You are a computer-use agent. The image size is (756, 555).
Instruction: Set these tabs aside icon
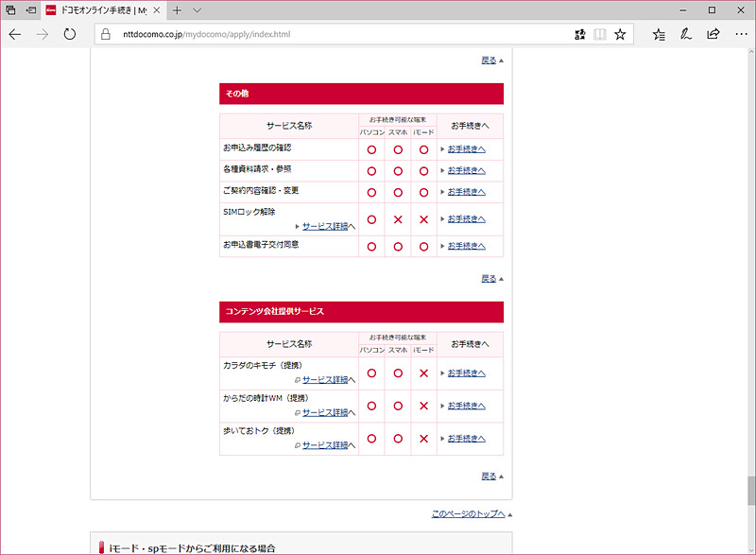click(31, 10)
